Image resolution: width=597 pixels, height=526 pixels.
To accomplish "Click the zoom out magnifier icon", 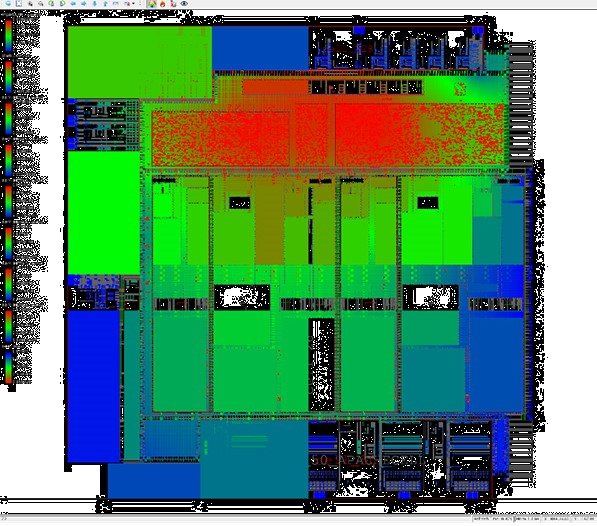I will point(41,4).
